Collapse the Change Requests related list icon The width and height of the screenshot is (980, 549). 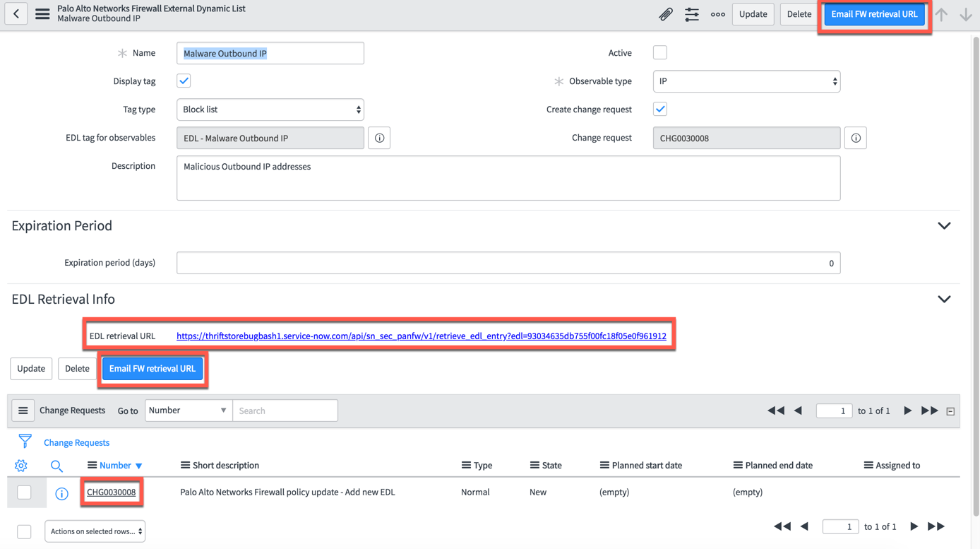(x=950, y=411)
